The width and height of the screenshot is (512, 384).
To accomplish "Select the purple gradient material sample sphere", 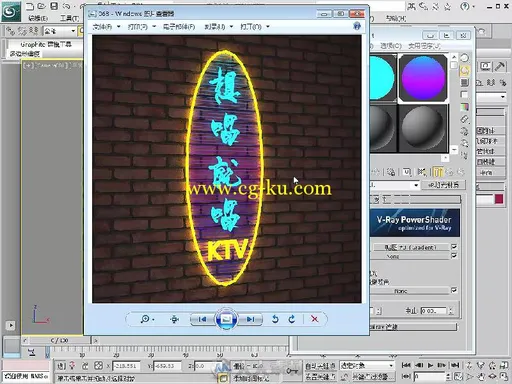I will pos(423,78).
